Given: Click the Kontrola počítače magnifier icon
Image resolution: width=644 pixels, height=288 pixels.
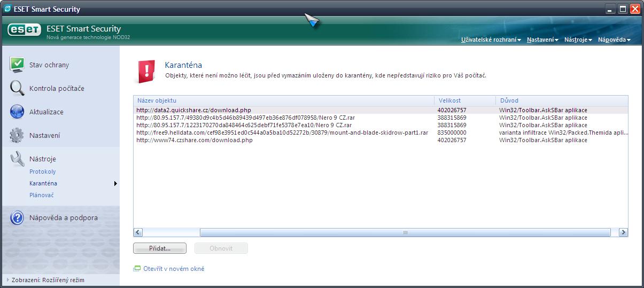Looking at the screenshot, I should point(17,88).
